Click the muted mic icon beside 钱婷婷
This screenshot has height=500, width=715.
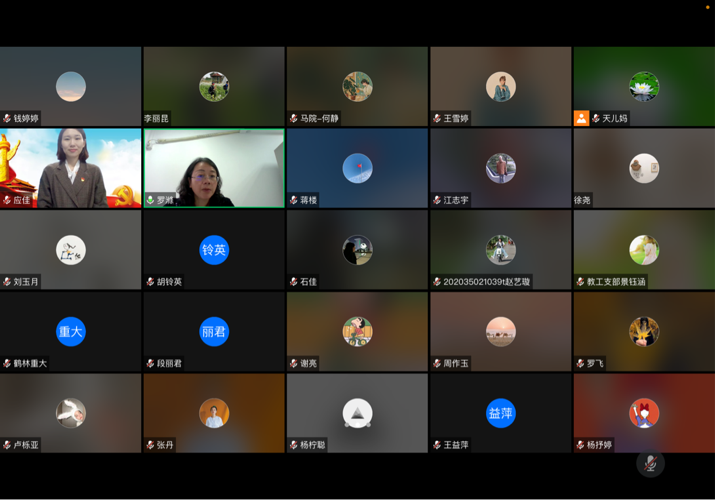[x=7, y=118]
